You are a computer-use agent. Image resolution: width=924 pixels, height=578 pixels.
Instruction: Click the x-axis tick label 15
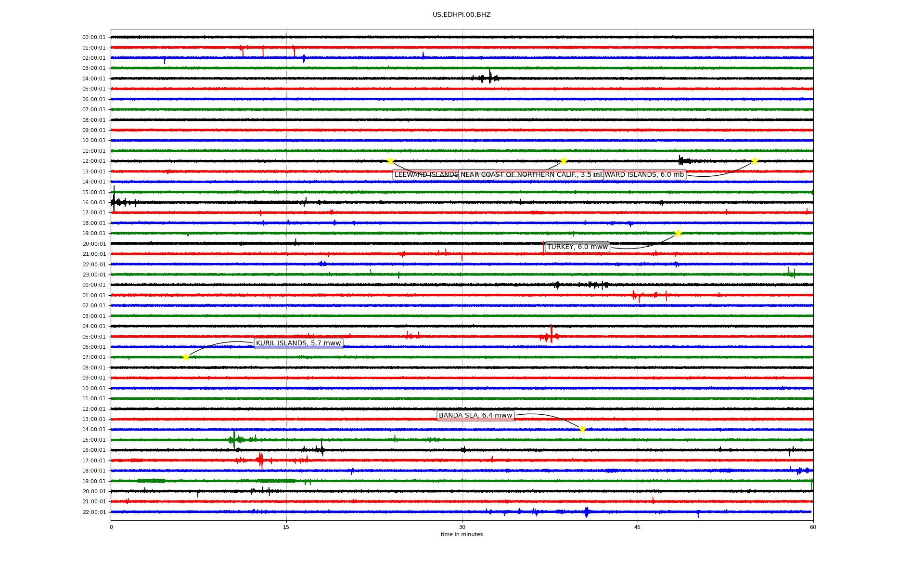pyautogui.click(x=286, y=527)
